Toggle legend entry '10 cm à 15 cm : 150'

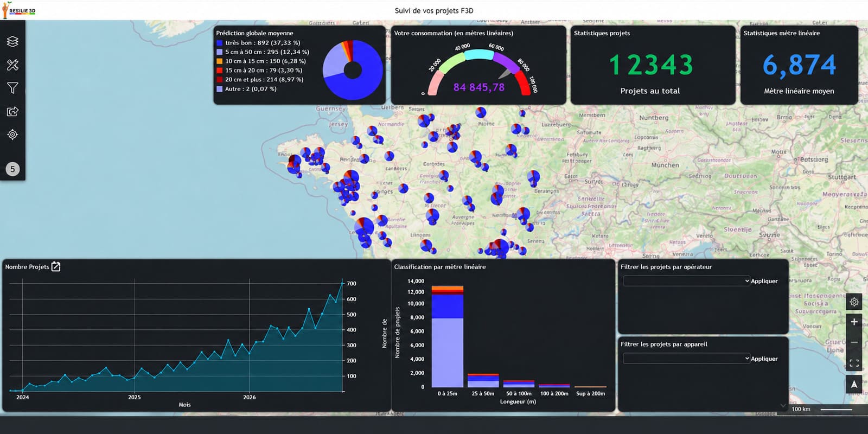(x=261, y=61)
